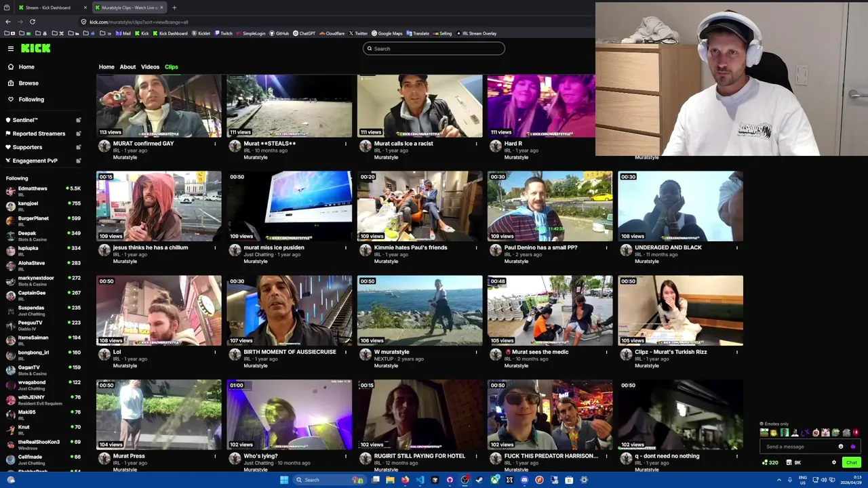Open Engagement PvP entry
Screen dimensions: 868x488
click(x=35, y=161)
